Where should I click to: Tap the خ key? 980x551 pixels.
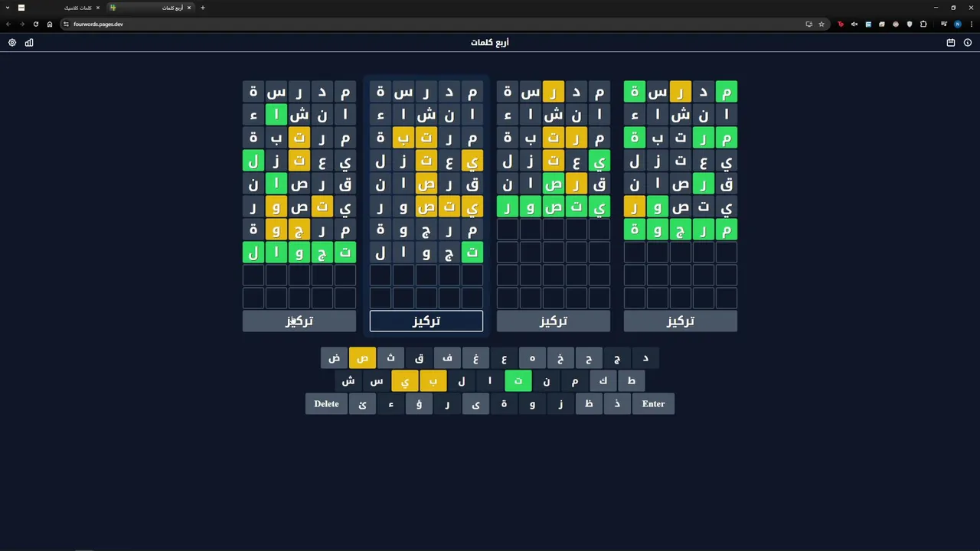pos(561,358)
